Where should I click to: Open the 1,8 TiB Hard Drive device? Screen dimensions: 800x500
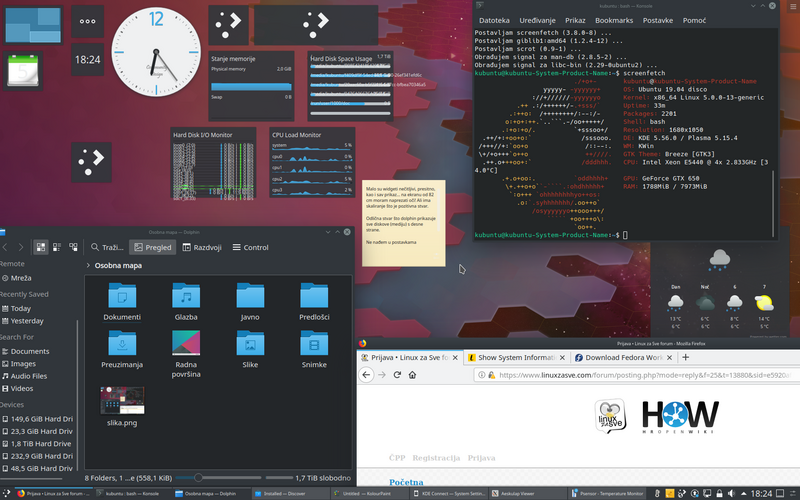[37, 444]
